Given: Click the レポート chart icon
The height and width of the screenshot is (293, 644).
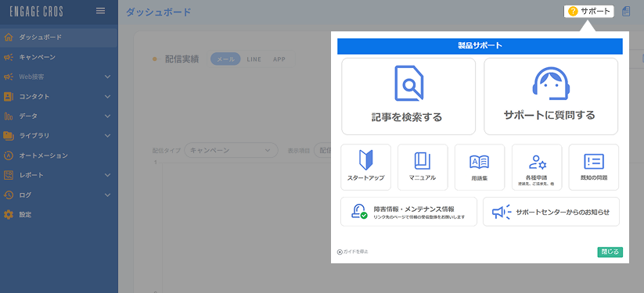Looking at the screenshot, I should pyautogui.click(x=8, y=175).
